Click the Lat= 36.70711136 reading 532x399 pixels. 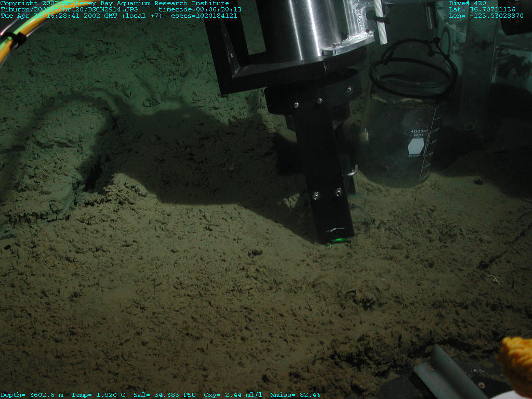482,9
